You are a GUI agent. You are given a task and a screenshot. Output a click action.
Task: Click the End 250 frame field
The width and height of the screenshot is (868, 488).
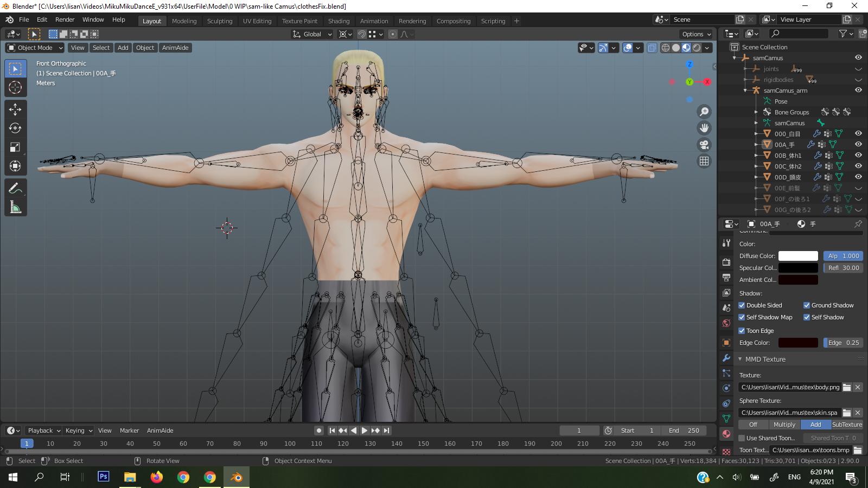(x=685, y=430)
